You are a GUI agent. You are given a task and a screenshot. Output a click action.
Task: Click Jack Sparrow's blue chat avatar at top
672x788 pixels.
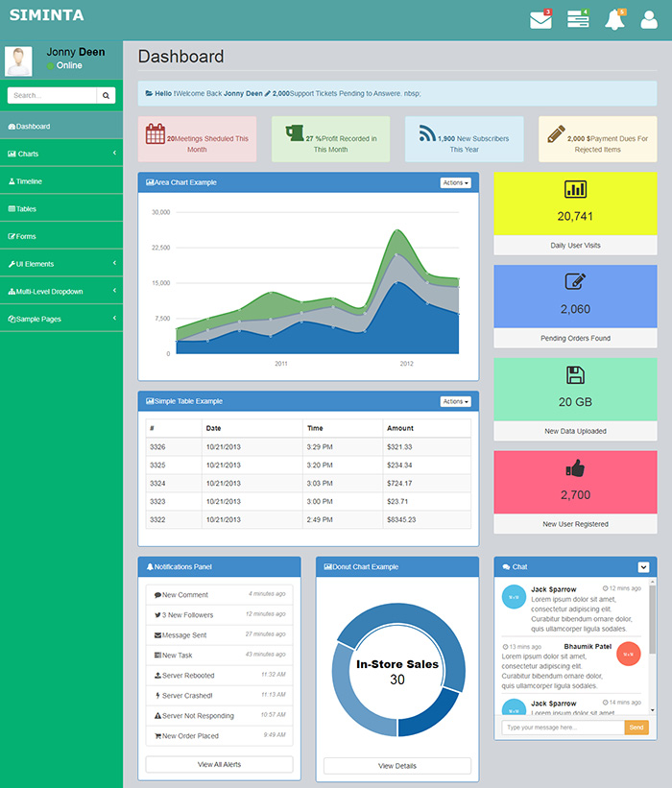coord(514,597)
